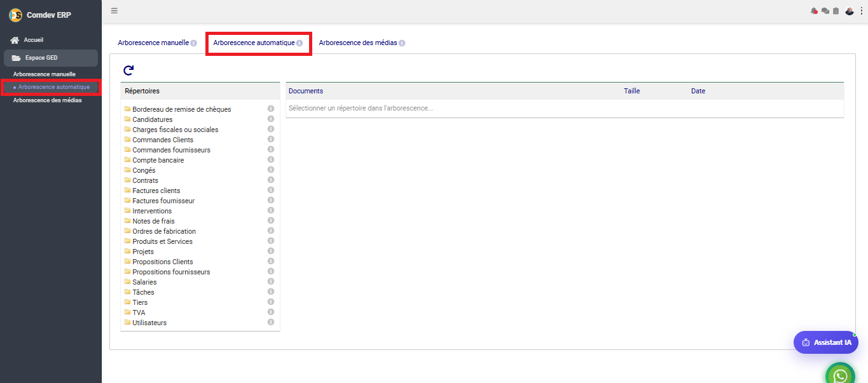Image resolution: width=868 pixels, height=383 pixels.
Task: Click info icon for Utilisateurs row
Action: pos(271,322)
